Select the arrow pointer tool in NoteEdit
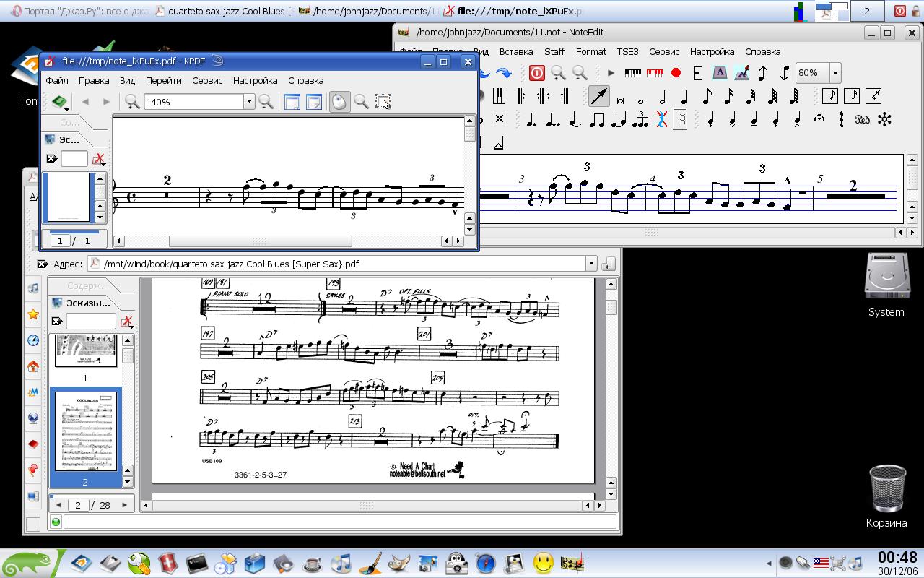The width and height of the screenshot is (924, 578). [598, 95]
